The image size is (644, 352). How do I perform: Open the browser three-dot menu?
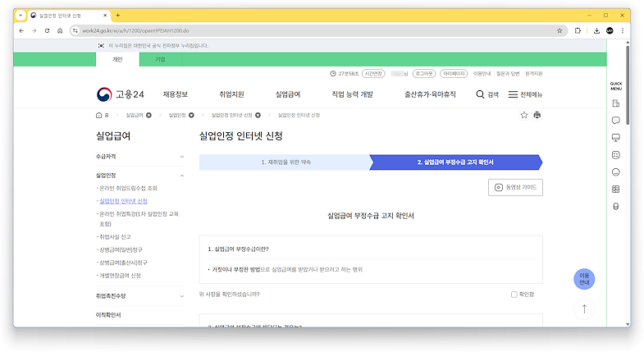tap(623, 31)
